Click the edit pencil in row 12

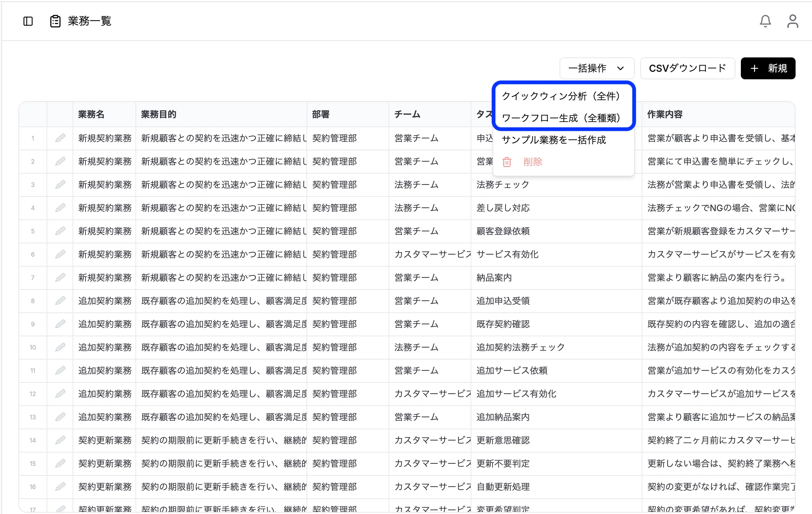[60, 394]
